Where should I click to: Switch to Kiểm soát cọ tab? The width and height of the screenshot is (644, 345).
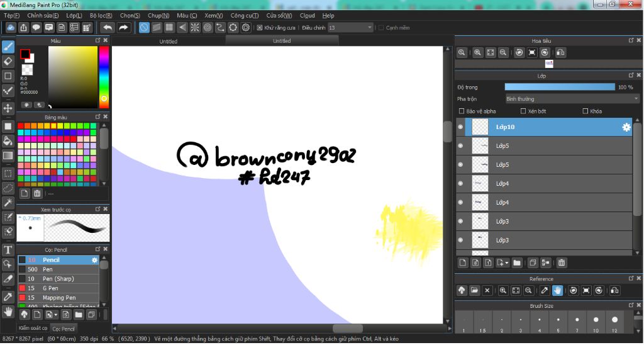pyautogui.click(x=33, y=328)
